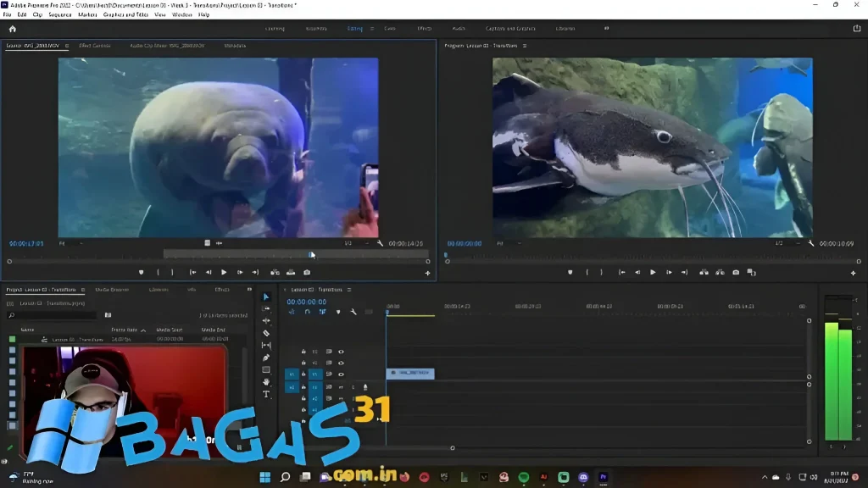Image resolution: width=868 pixels, height=488 pixels.
Task: Select the Slip tool
Action: [266, 346]
